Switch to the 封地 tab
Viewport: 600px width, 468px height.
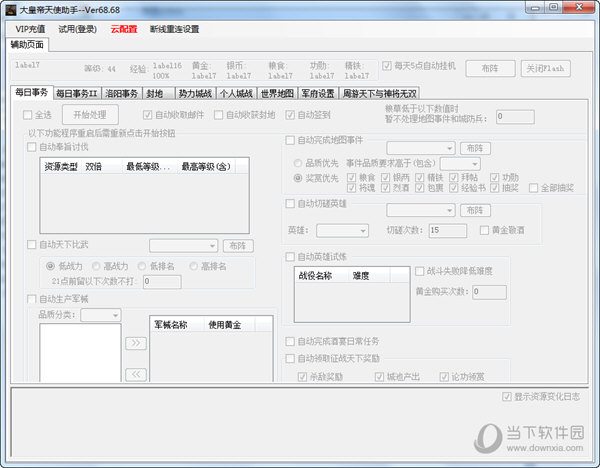click(x=158, y=93)
